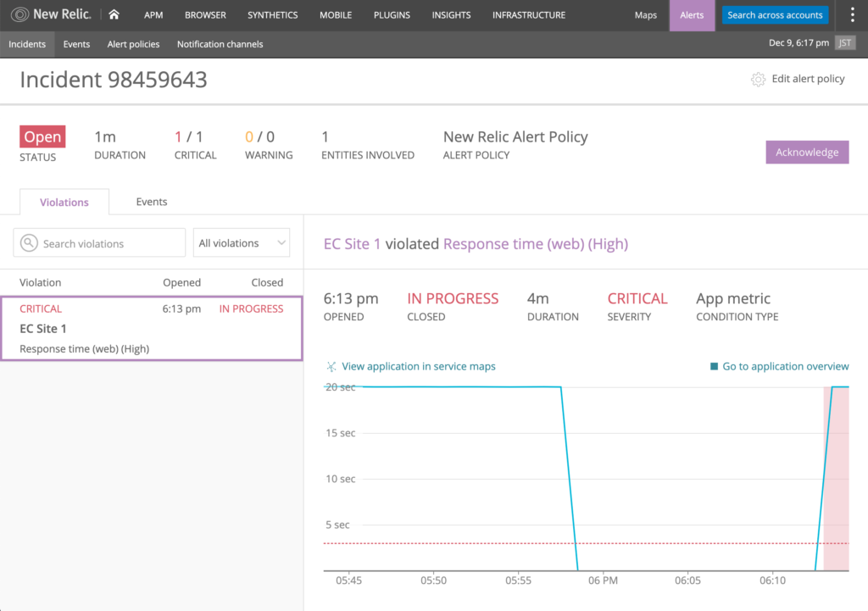Click the Closed column header
The height and width of the screenshot is (611, 868).
coord(267,282)
